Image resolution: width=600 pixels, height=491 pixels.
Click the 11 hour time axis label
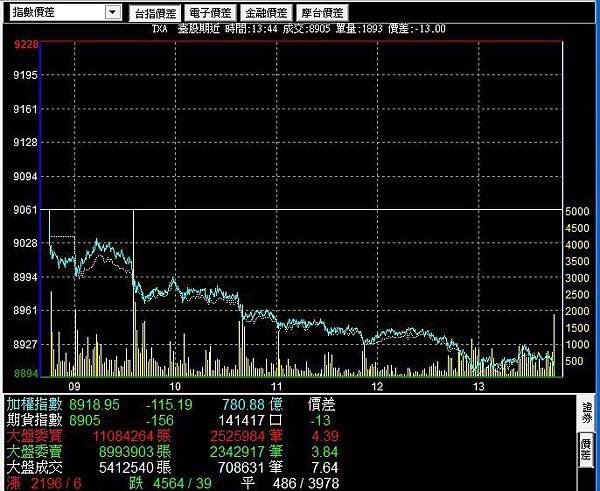[x=276, y=386]
